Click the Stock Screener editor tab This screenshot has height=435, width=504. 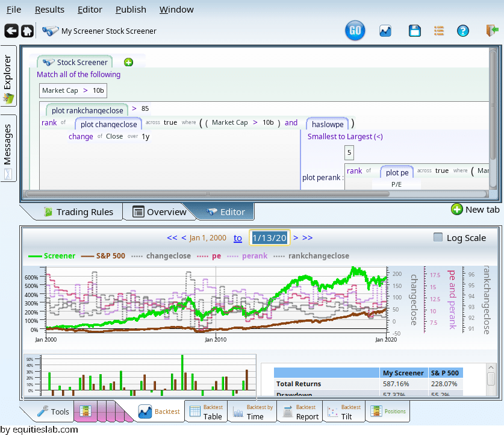[75, 62]
